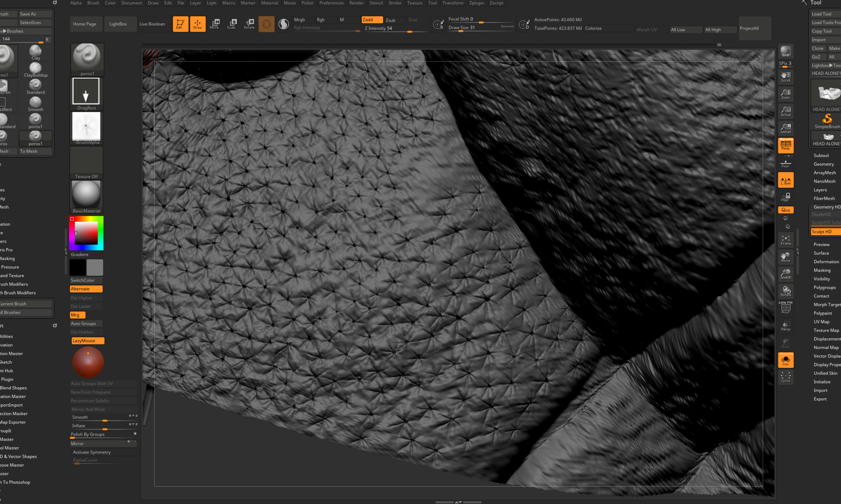
Task: Expand the Geometry section
Action: [823, 164]
